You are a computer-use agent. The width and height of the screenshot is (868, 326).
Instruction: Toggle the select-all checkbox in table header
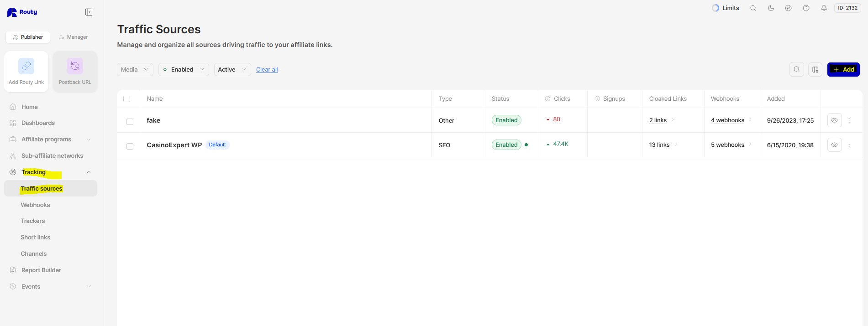click(x=127, y=99)
